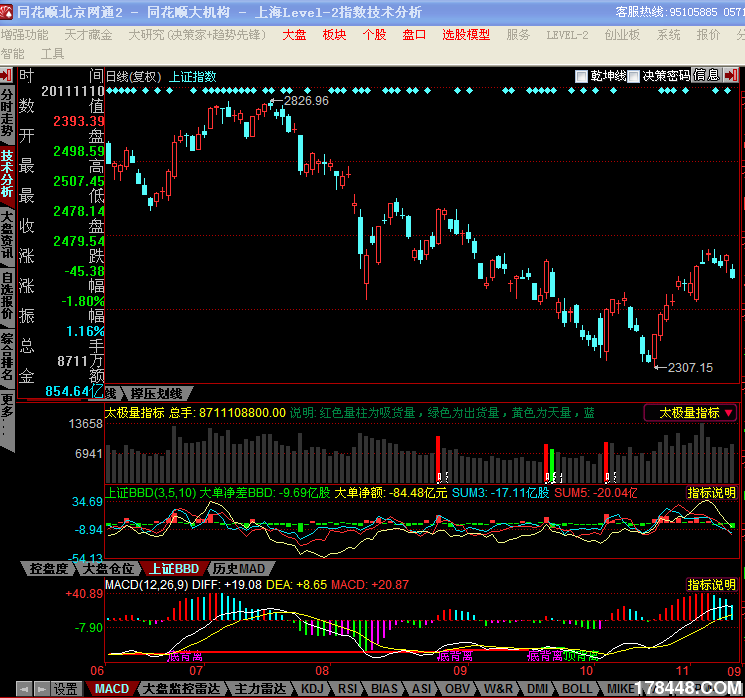
Task: Click the 顶背离 label in MACD panel
Action: click(x=581, y=657)
